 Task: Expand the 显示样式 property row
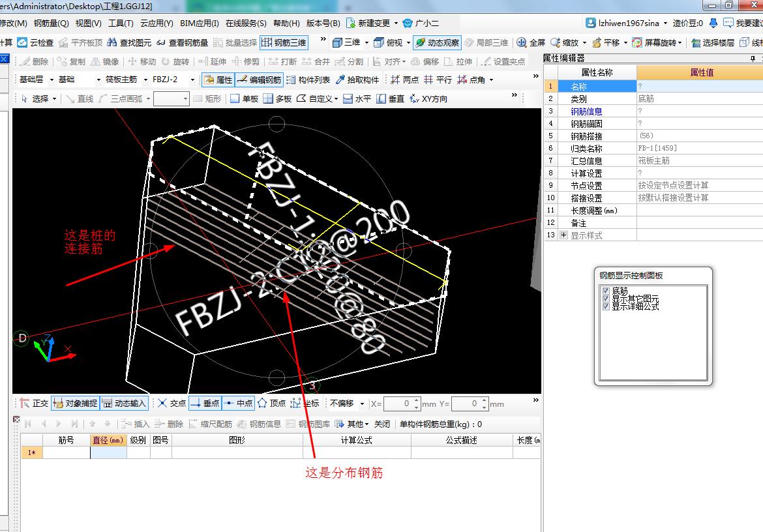point(563,235)
